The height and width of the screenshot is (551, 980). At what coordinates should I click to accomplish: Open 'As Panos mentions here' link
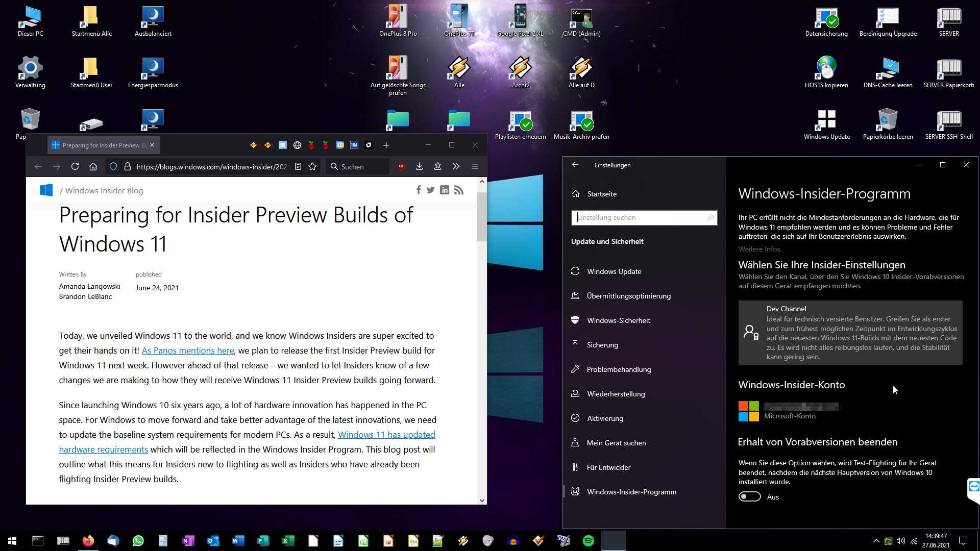(188, 350)
